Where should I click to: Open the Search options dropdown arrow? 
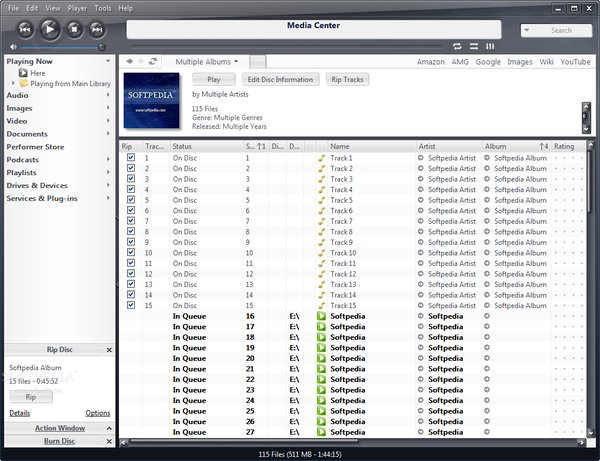(x=527, y=30)
